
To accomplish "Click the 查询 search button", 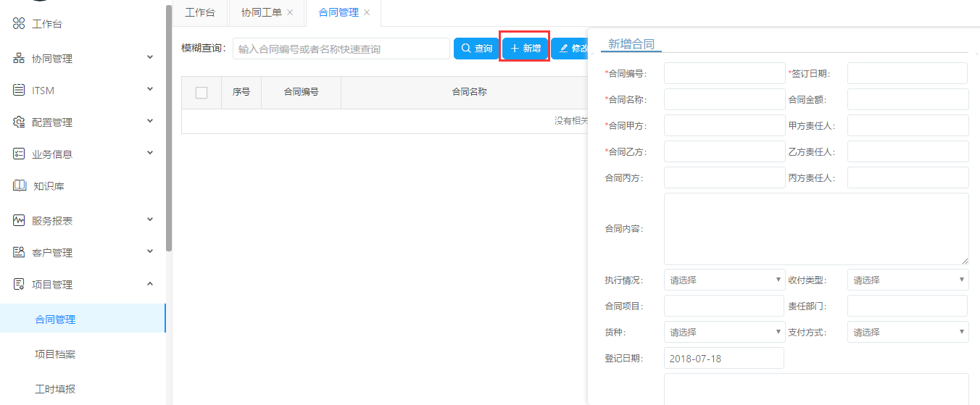I will (476, 49).
